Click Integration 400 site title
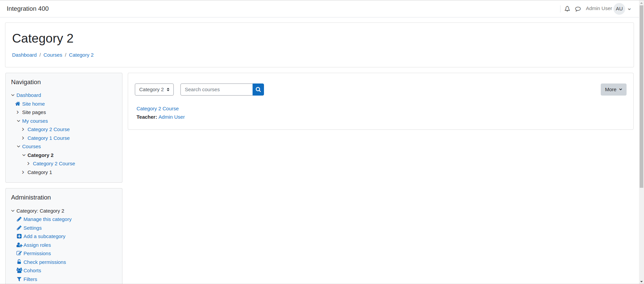Viewport: 644px width, 284px height. point(28,9)
